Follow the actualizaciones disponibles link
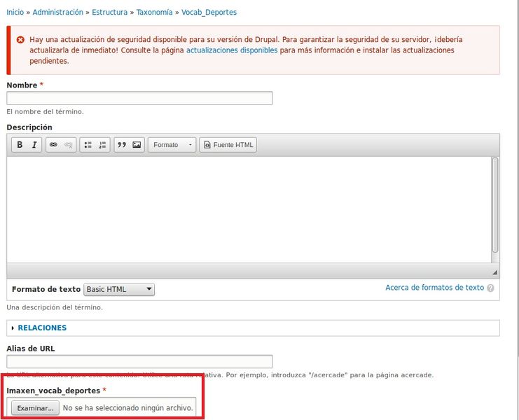The image size is (519, 420). pyautogui.click(x=232, y=50)
